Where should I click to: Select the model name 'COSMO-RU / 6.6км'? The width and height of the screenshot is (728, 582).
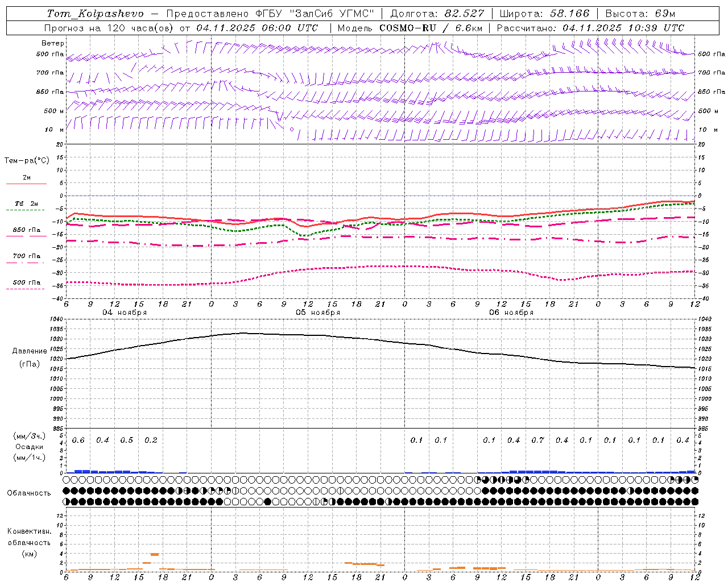431,28
